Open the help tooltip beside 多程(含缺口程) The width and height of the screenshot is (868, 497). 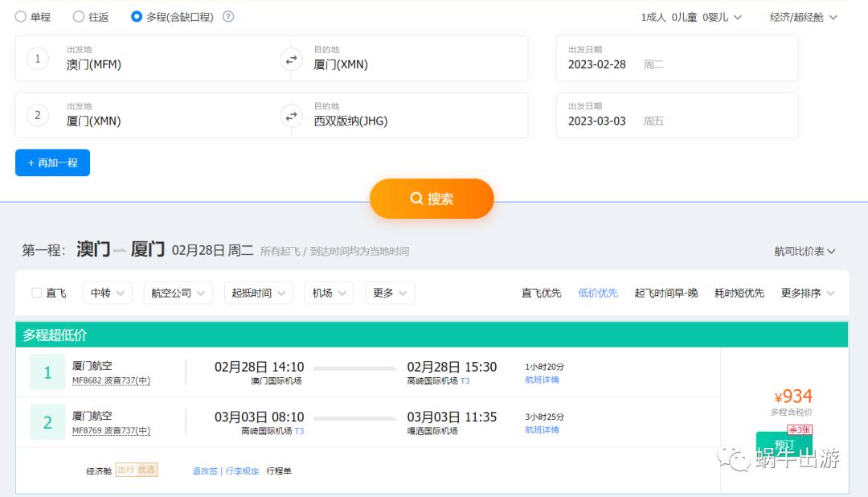coord(230,15)
